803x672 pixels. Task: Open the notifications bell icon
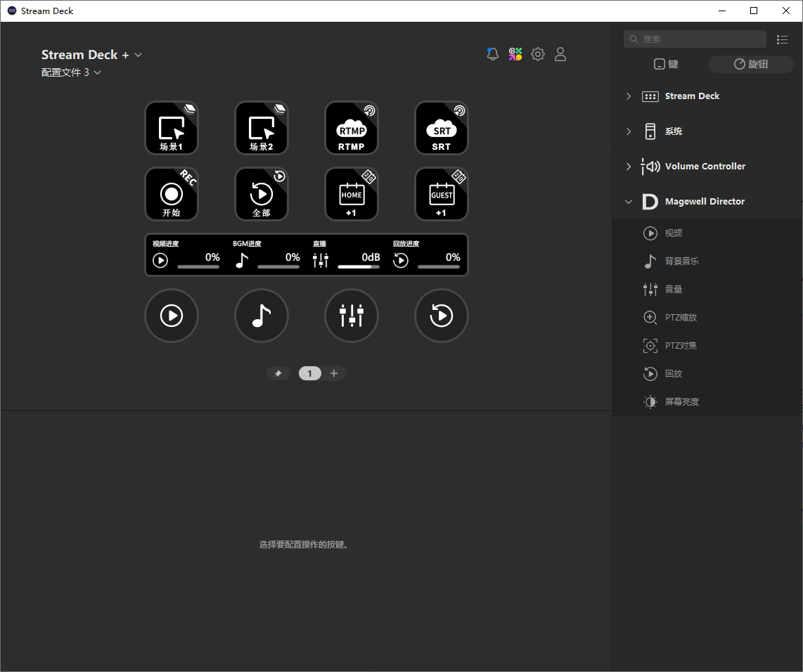(493, 54)
